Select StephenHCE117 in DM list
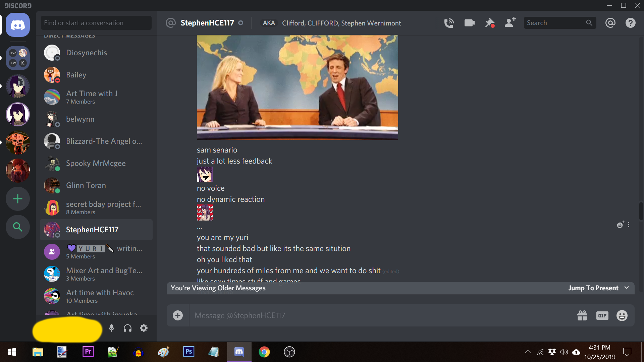 [96, 230]
